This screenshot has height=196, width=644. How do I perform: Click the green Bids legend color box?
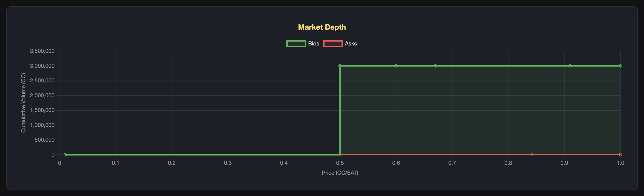click(x=296, y=44)
